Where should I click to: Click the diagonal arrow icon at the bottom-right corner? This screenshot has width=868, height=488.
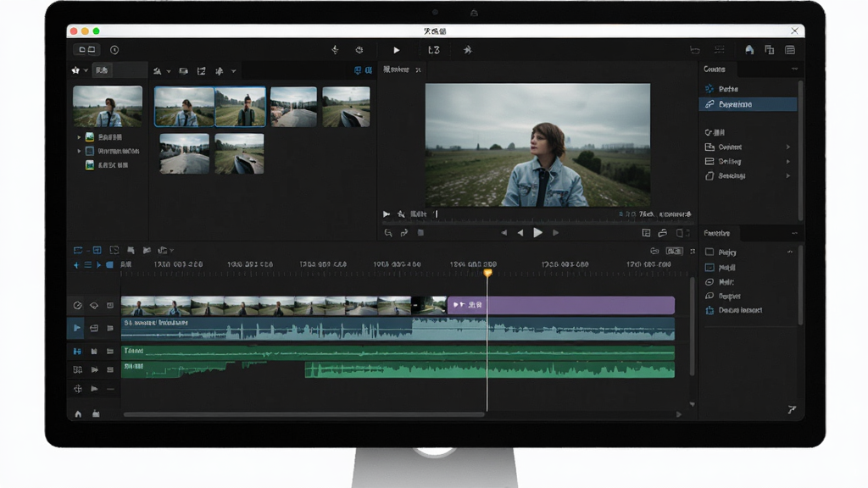tap(793, 409)
